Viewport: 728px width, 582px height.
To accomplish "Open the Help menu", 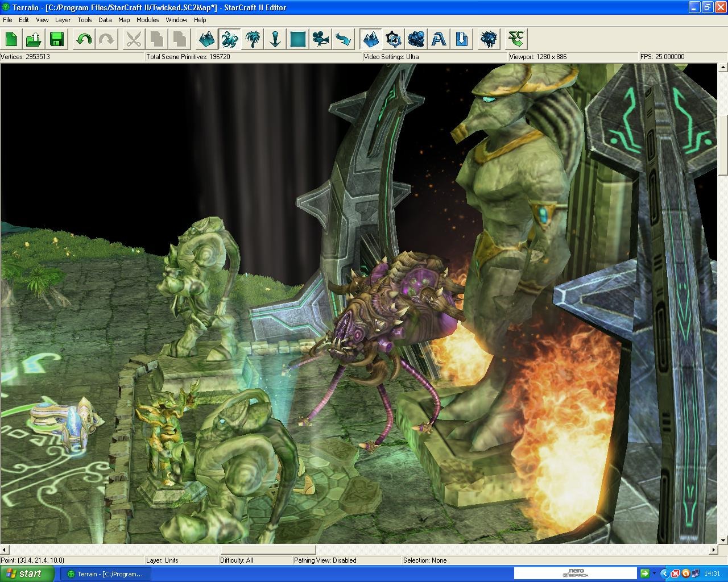I will click(200, 19).
